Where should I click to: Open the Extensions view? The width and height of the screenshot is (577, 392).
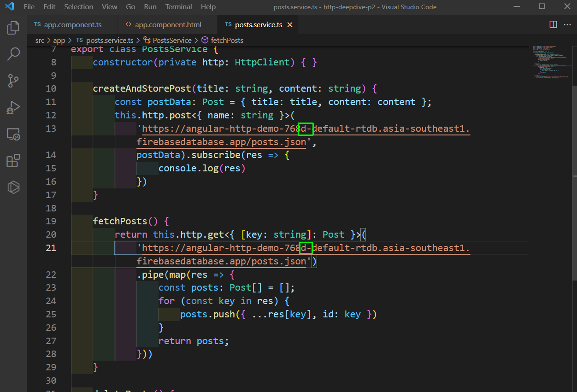13,161
